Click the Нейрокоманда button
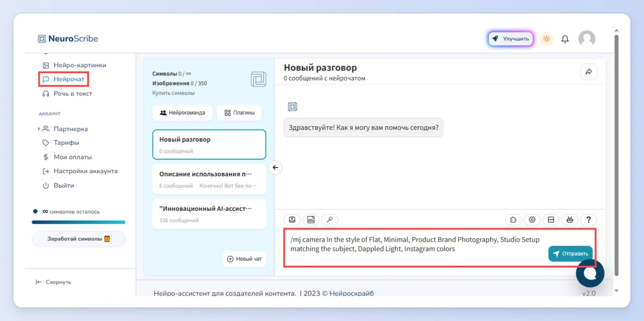This screenshot has width=644, height=321. [182, 113]
